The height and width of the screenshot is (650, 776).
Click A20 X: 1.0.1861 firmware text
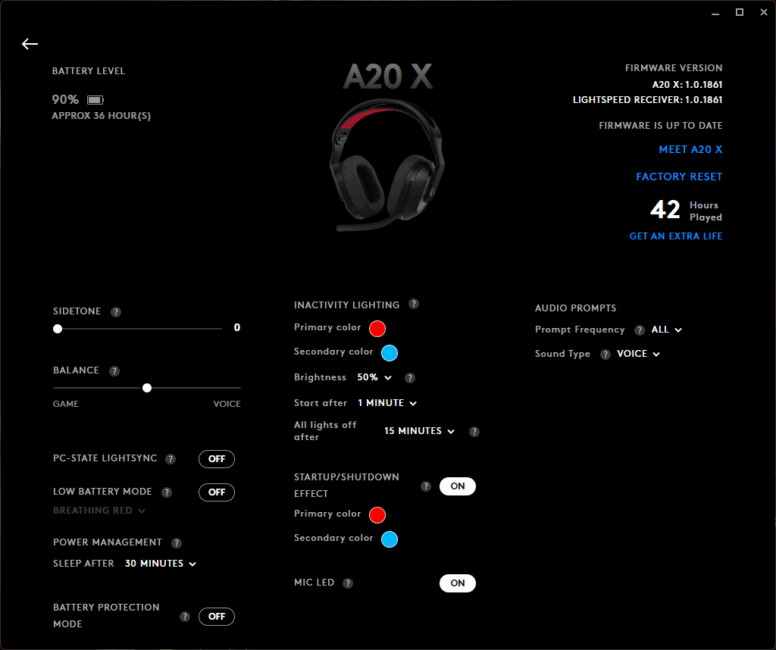[x=687, y=85]
